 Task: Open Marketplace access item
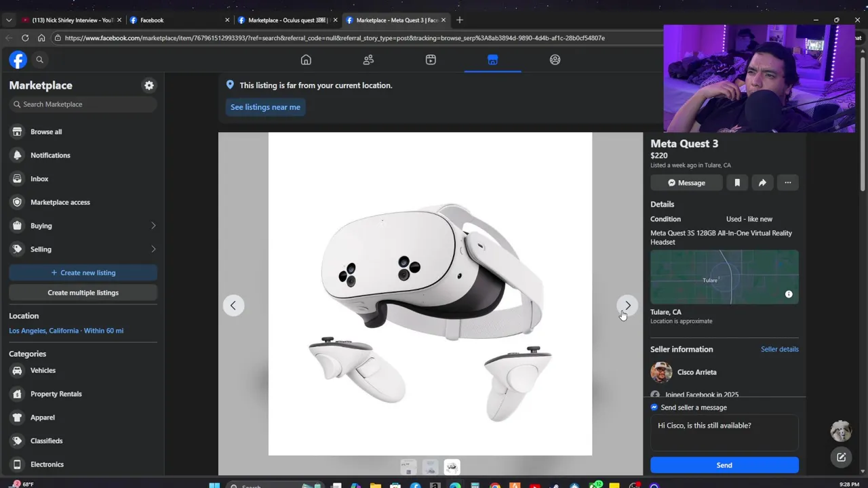point(83,202)
